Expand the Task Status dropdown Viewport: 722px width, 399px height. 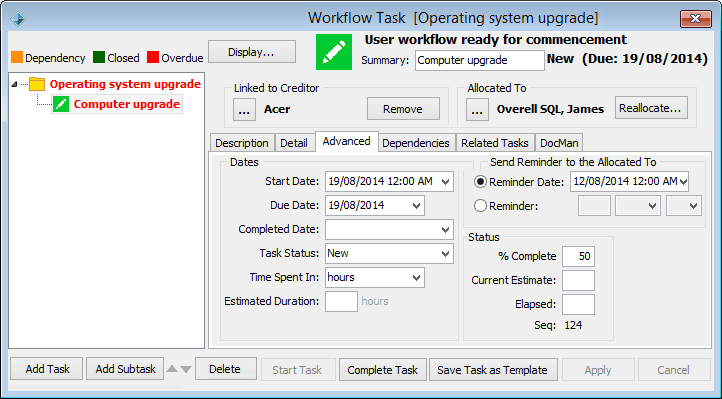(445, 254)
